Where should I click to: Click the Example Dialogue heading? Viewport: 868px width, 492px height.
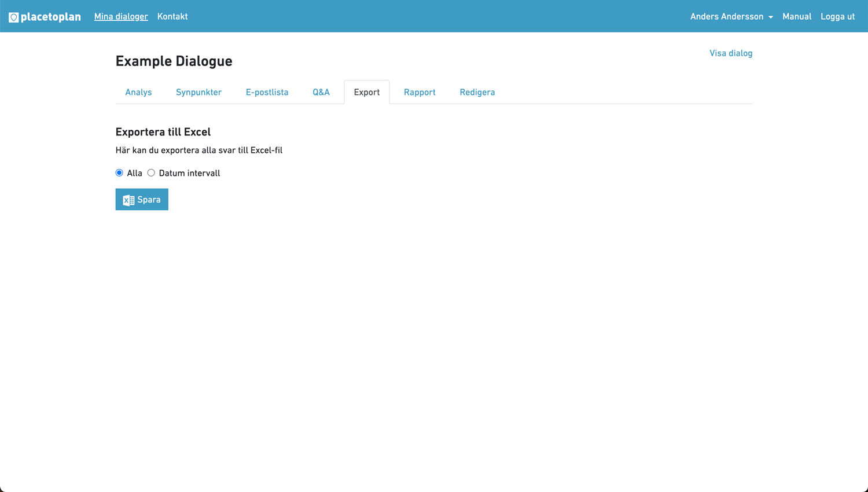point(174,61)
